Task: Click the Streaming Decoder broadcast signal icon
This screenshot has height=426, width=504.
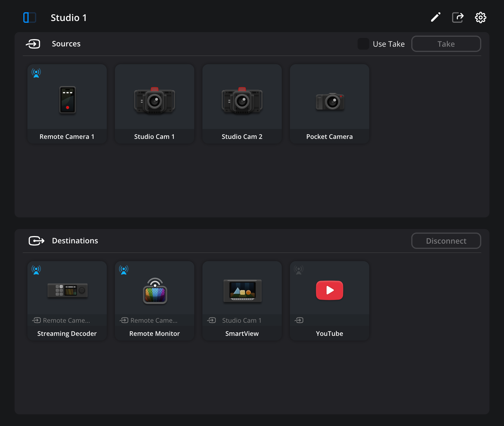Action: click(36, 270)
